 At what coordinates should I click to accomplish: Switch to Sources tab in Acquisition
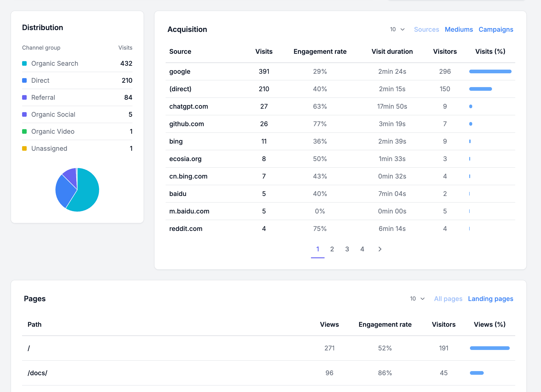point(426,29)
